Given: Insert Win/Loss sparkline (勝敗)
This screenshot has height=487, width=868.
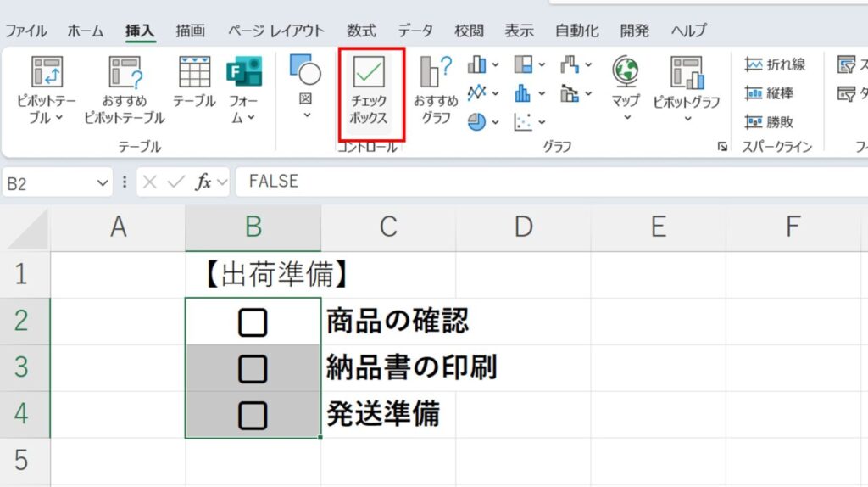Looking at the screenshot, I should point(769,121).
